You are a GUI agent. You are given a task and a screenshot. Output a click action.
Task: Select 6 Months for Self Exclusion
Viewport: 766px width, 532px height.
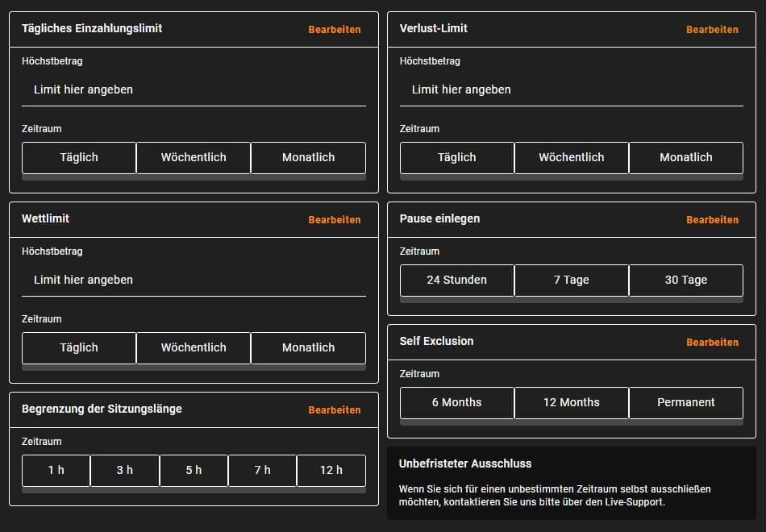point(456,402)
